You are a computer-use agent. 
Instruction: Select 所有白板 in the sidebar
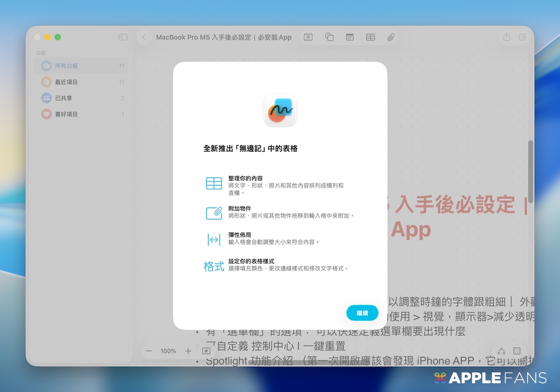(66, 66)
